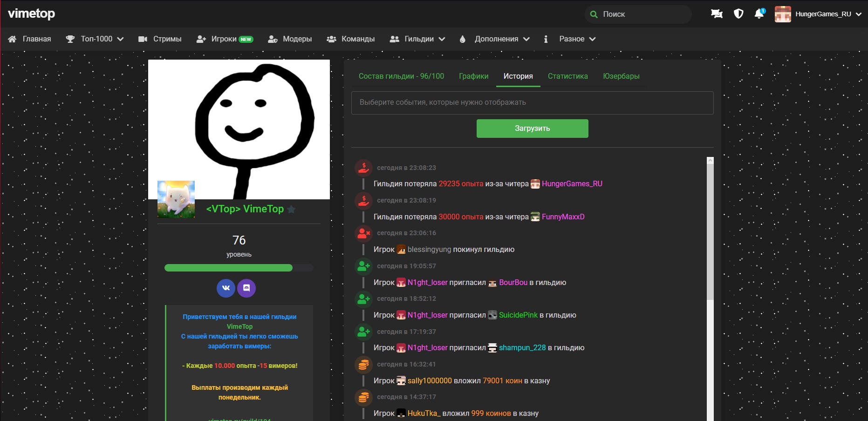Open the chat messages icon
This screenshot has height=421, width=868.
tap(717, 14)
